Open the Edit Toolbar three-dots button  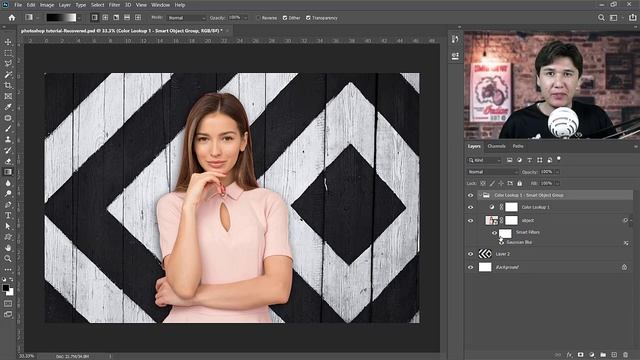pos(8,269)
